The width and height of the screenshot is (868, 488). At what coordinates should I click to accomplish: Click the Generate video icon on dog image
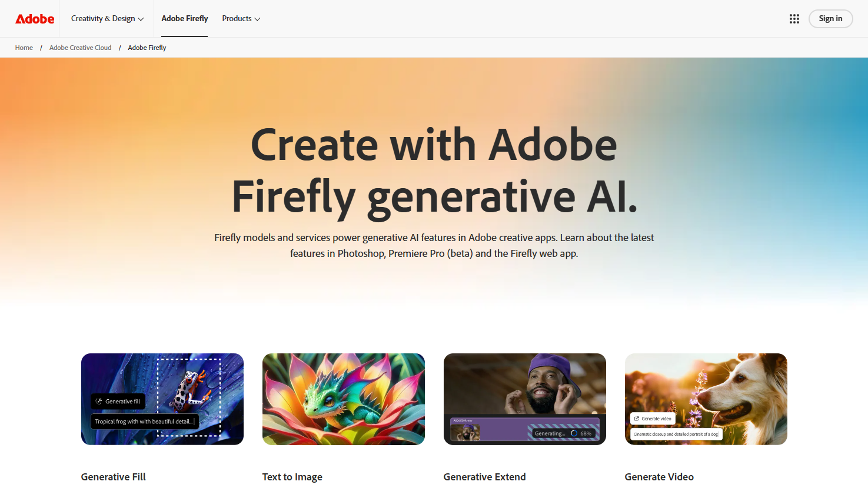(637, 419)
